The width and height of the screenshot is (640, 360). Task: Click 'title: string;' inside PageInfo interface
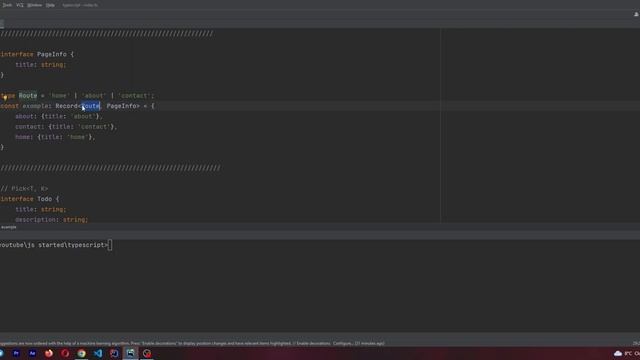tap(41, 65)
